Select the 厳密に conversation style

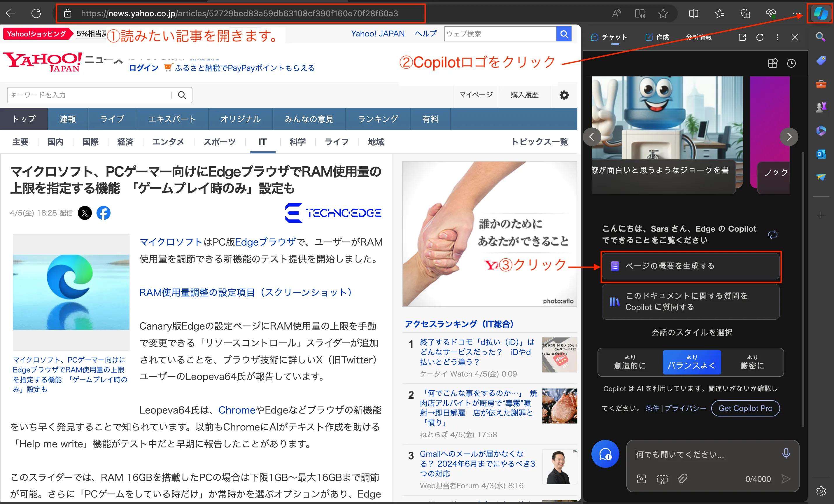tap(752, 362)
